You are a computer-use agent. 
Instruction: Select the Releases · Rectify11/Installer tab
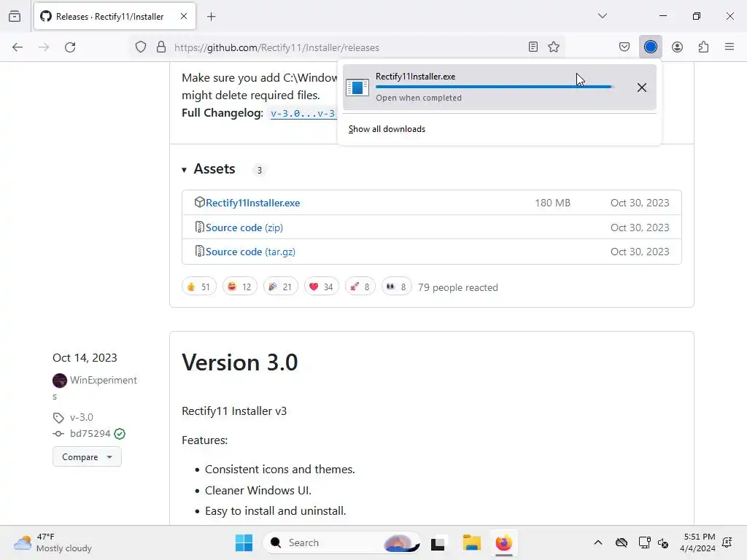[115, 17]
